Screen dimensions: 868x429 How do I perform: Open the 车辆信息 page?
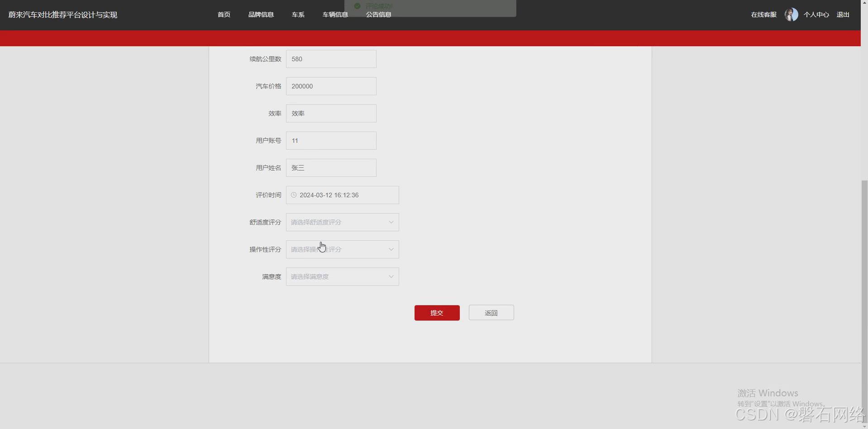pos(335,14)
